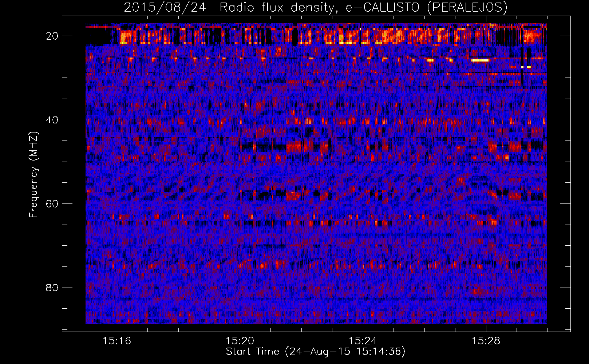Click the "Start Time (24-Aug-15 15:14:36)" x-axis label
Screen dimensions: 589x364
[316, 352]
